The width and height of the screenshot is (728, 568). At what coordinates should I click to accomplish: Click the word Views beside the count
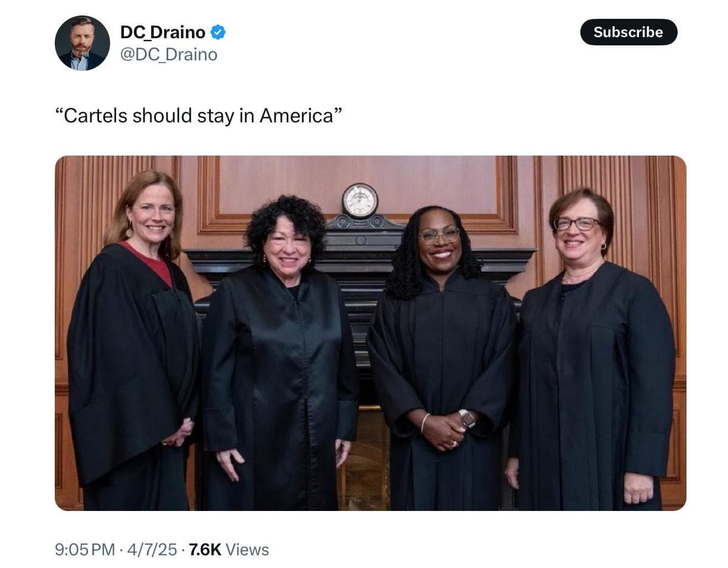tap(247, 550)
